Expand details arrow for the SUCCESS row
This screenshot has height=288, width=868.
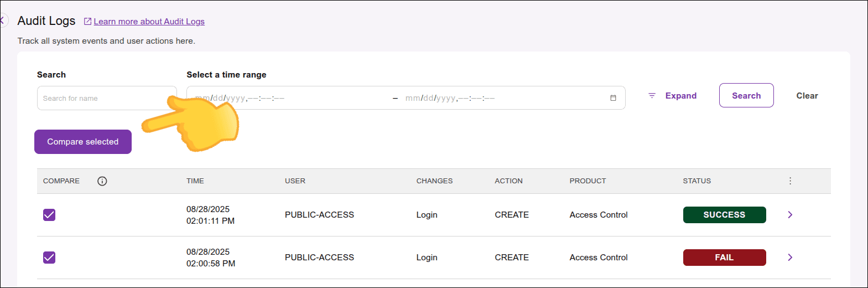click(x=790, y=215)
